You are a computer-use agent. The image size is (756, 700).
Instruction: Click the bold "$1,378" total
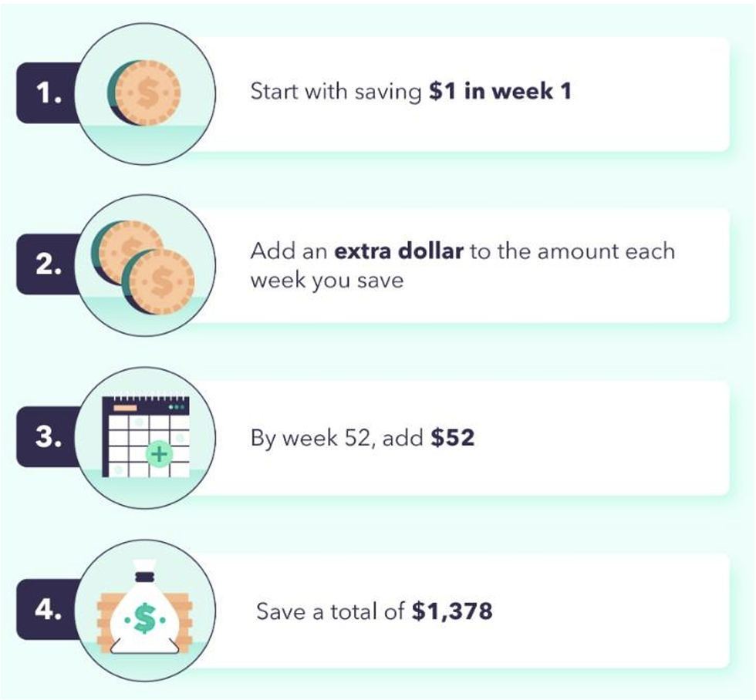(x=452, y=611)
